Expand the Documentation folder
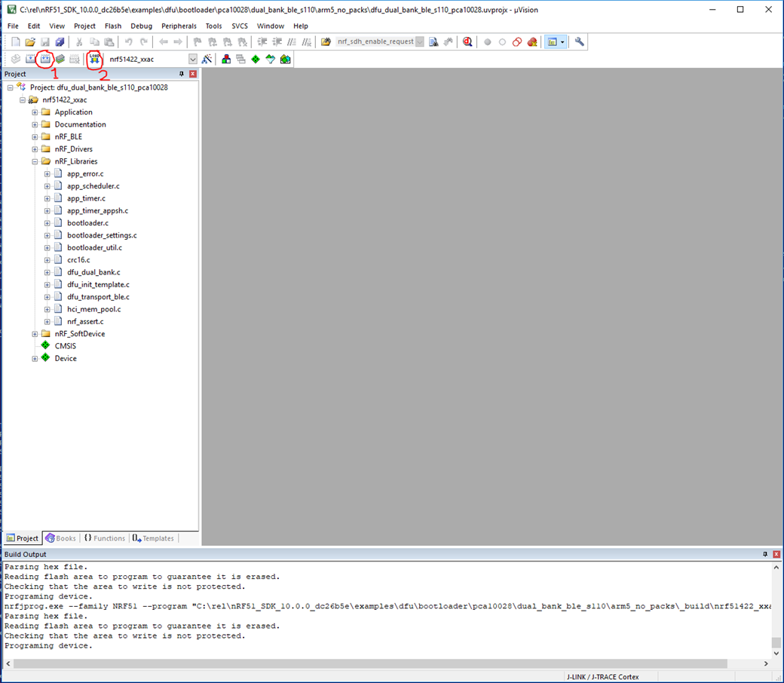784x683 pixels. click(35, 124)
